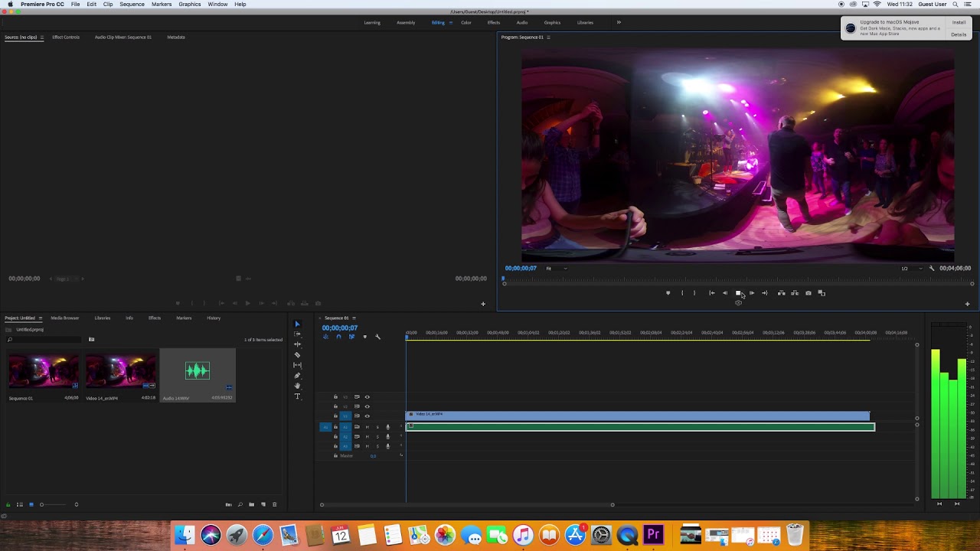Viewport: 980px width, 551px height.
Task: Toggle lock on track V2
Action: click(335, 406)
